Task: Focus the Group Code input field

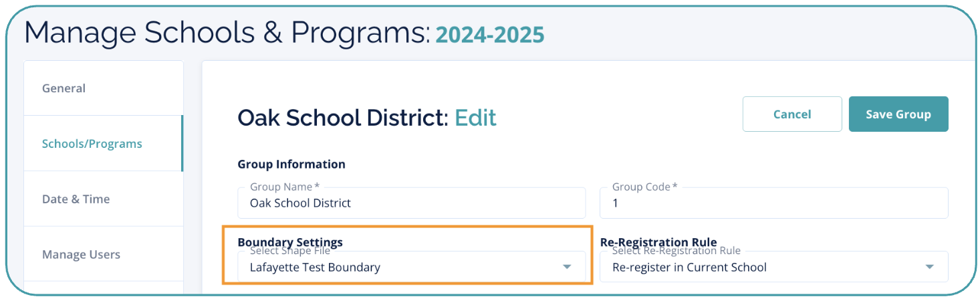Action: coord(773,203)
